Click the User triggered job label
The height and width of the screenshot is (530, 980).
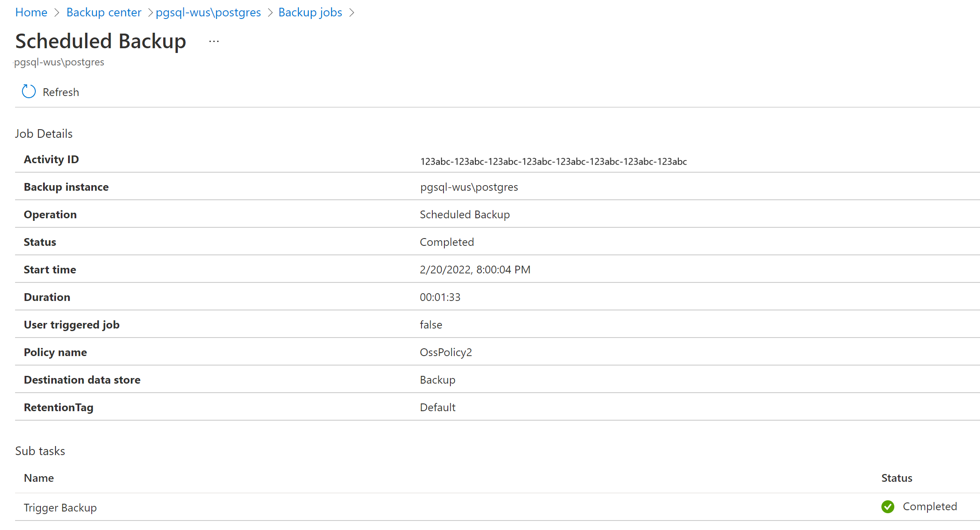pos(71,325)
